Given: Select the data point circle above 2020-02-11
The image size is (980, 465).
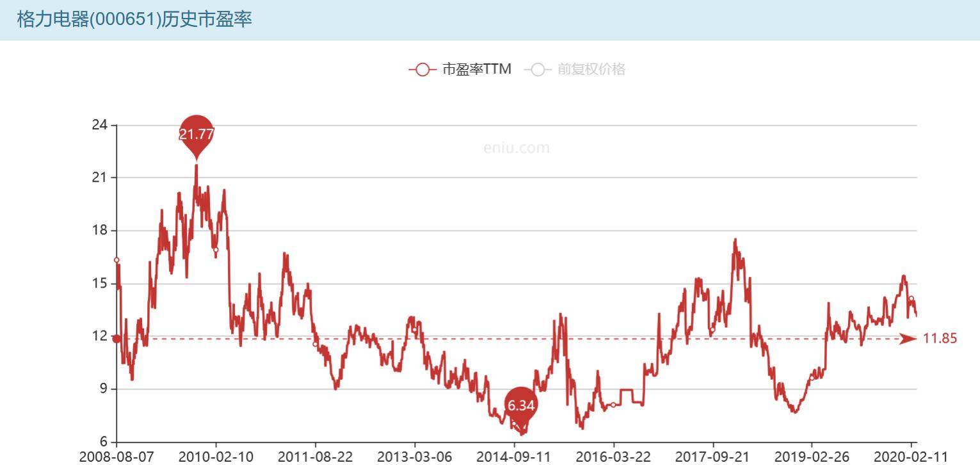Looking at the screenshot, I should click(x=911, y=298).
